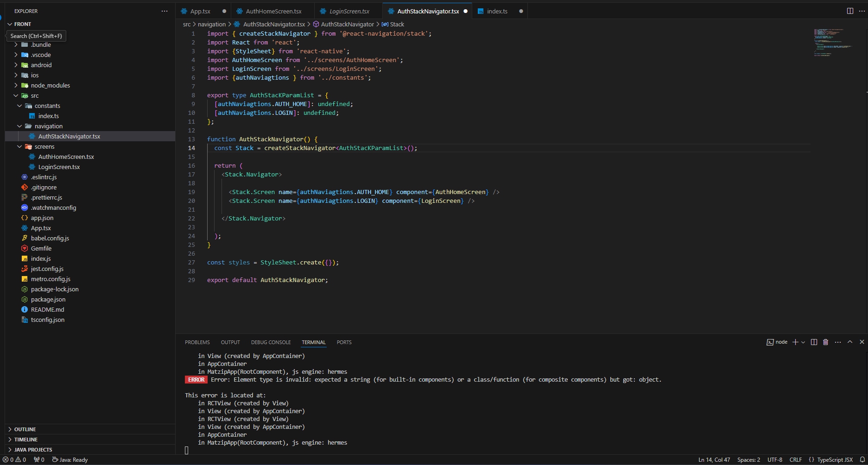Image resolution: width=868 pixels, height=465 pixels.
Task: Open index.ts under constants folder
Action: (48, 116)
